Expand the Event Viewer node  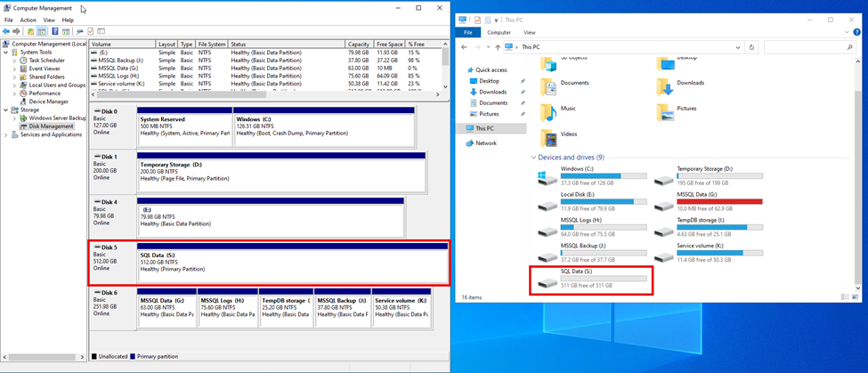click(15, 69)
